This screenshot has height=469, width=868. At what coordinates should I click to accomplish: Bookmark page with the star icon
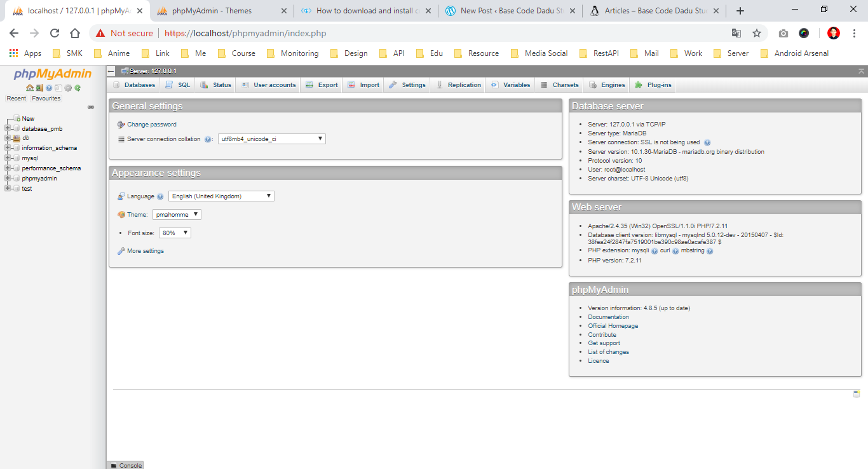[x=757, y=33]
